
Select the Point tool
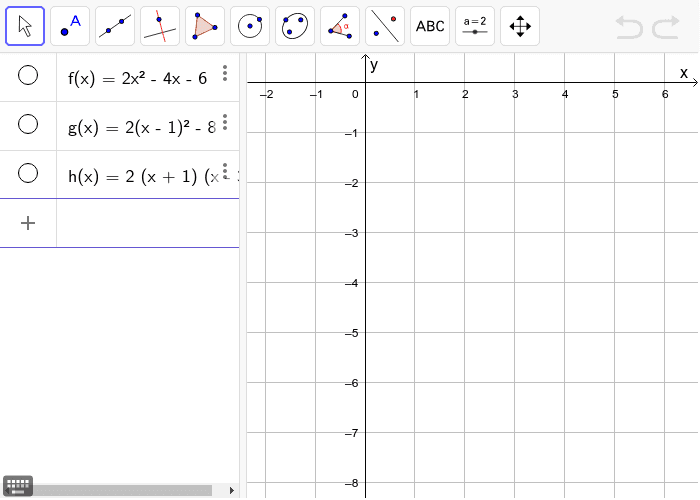70,26
